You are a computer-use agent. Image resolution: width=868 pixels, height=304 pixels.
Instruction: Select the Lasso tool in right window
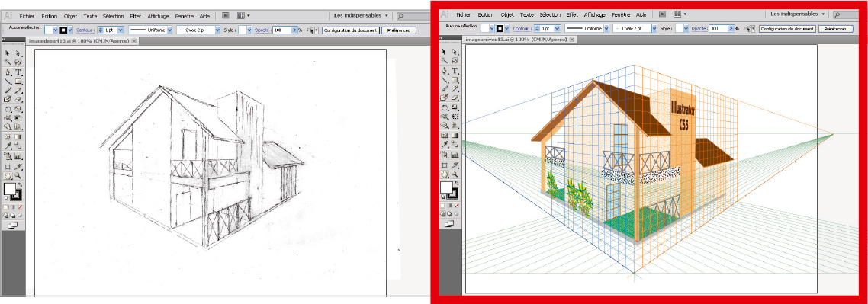[x=455, y=59]
